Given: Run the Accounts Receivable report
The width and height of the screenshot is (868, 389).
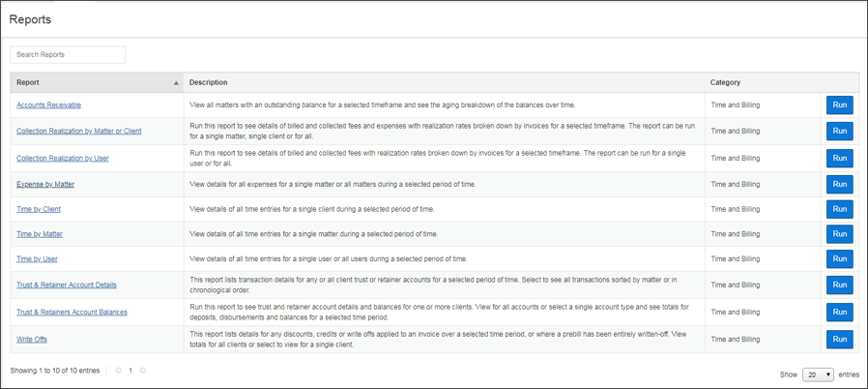Looking at the screenshot, I should 839,105.
